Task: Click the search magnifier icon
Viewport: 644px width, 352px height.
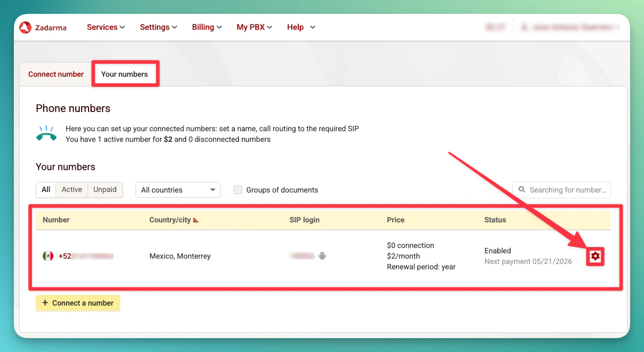Action: pos(521,190)
